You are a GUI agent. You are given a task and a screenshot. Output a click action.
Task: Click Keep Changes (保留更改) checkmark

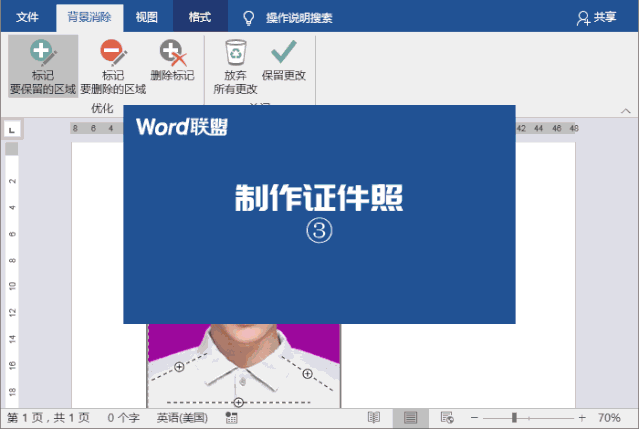pyautogui.click(x=284, y=60)
